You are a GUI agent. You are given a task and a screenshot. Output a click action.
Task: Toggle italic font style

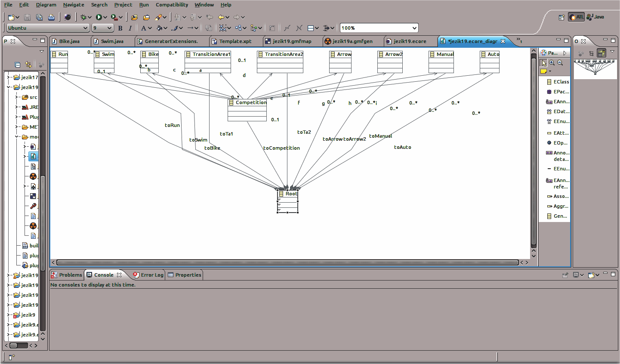click(x=130, y=28)
